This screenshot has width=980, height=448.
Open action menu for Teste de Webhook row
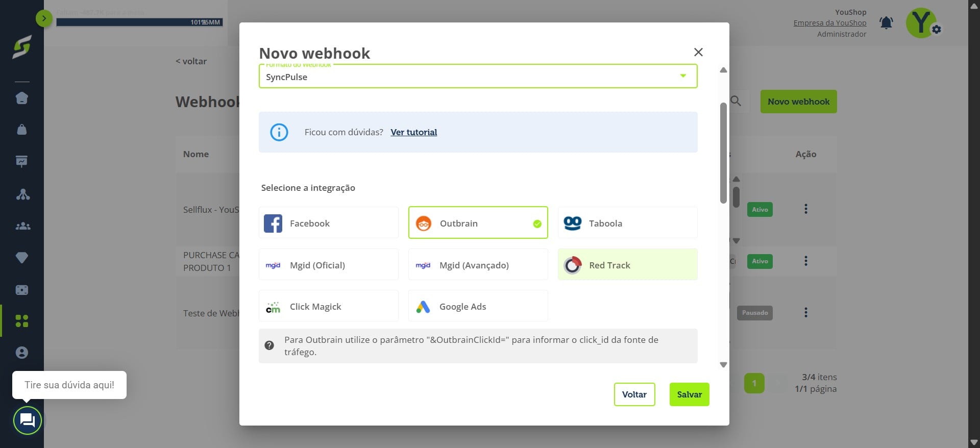pyautogui.click(x=805, y=312)
